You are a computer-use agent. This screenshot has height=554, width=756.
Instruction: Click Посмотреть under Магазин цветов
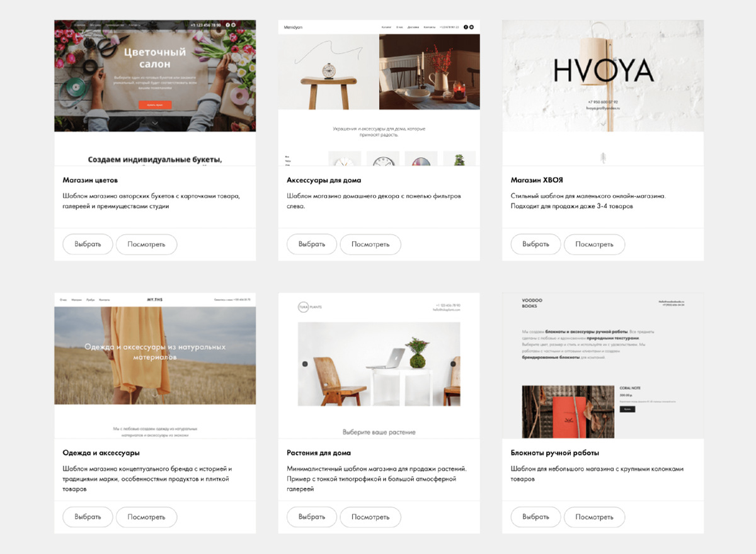146,244
